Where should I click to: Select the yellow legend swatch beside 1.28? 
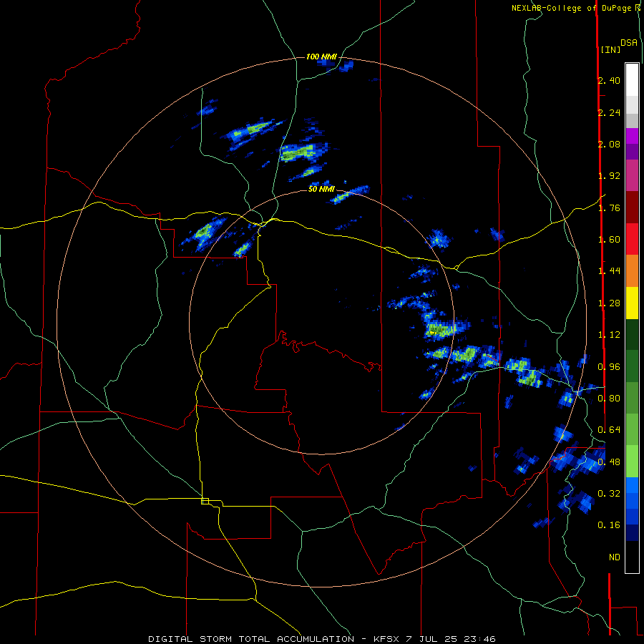[x=632, y=303]
